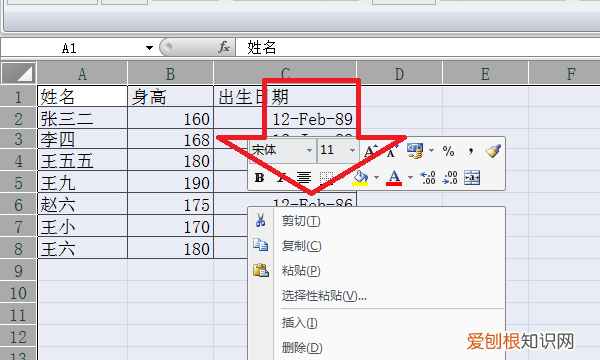Select row 9 header
Viewport: 600px width, 360px height.
click(x=18, y=271)
